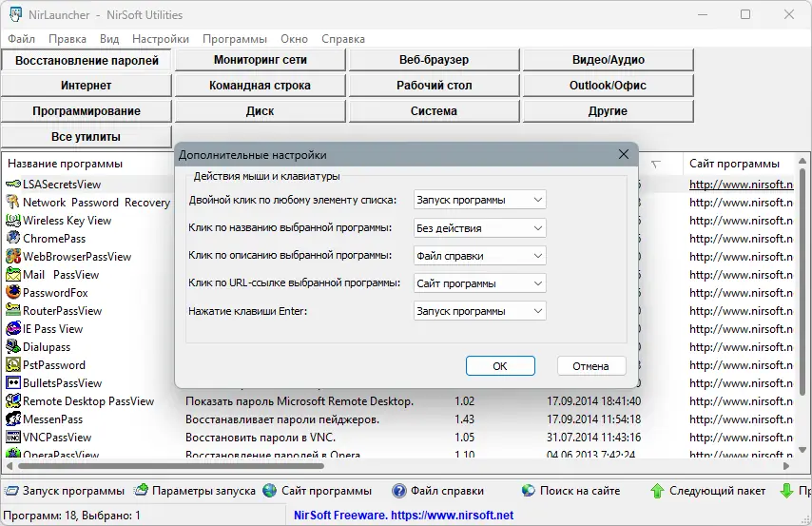Click the BulletsPassView icon

[13, 383]
